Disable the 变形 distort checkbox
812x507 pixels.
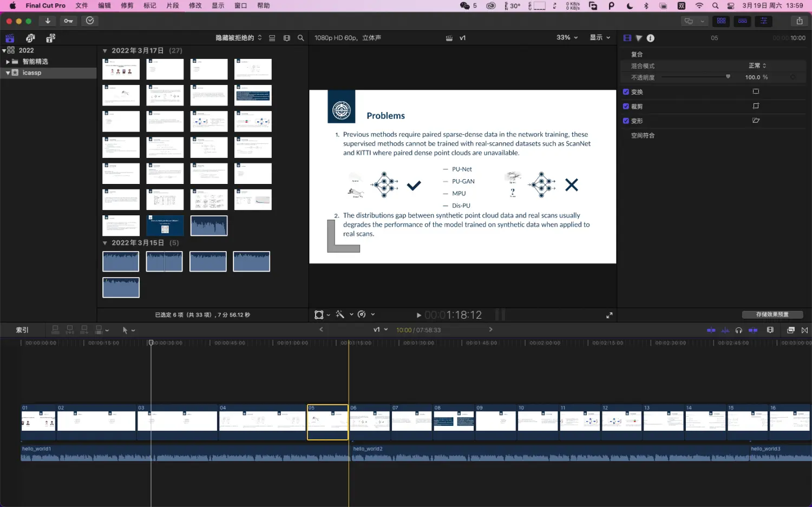coord(626,121)
